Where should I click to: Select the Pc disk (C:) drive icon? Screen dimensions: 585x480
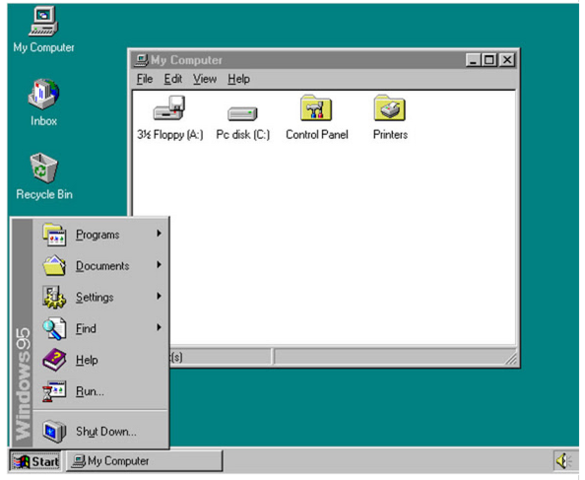[243, 114]
